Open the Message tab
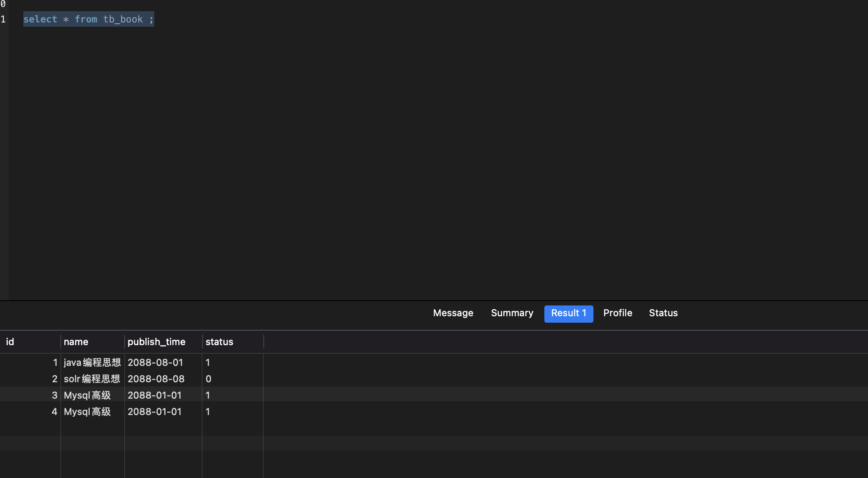The image size is (868, 478). point(453,313)
